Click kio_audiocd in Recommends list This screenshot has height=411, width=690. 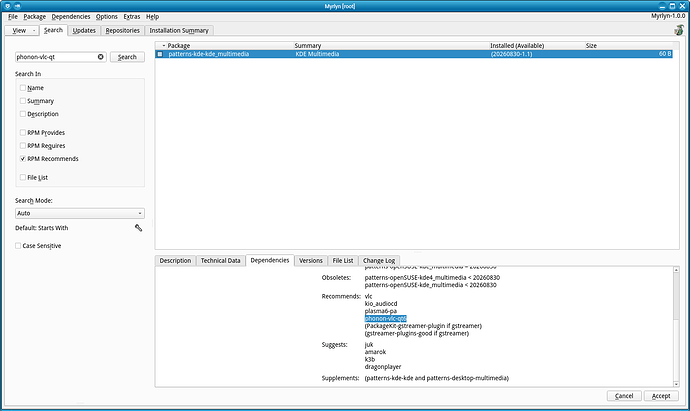tap(381, 304)
